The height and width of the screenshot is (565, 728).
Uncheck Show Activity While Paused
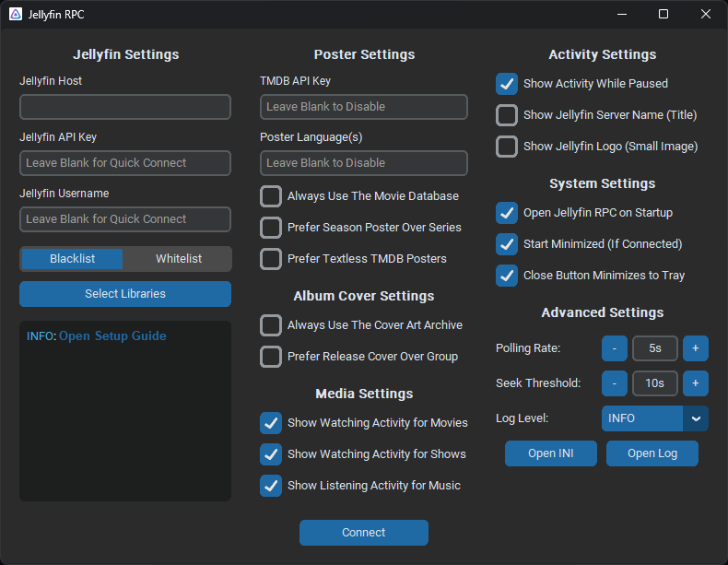pyautogui.click(x=507, y=84)
